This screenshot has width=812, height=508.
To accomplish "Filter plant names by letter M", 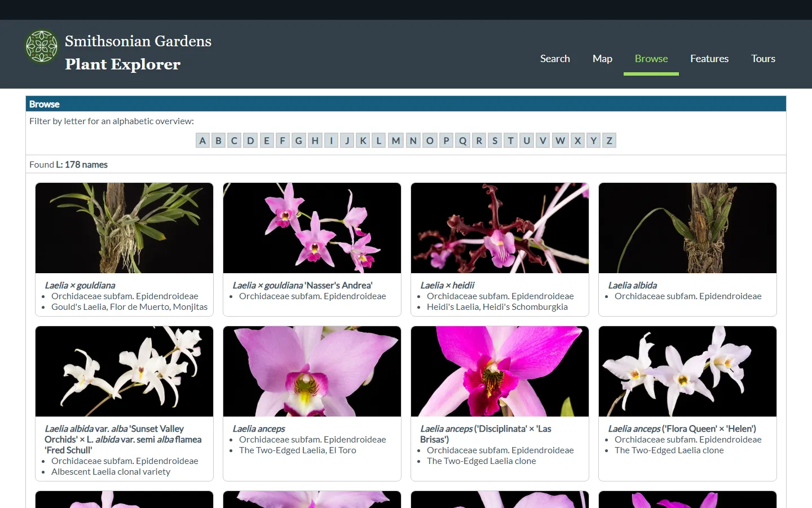I will pos(396,141).
